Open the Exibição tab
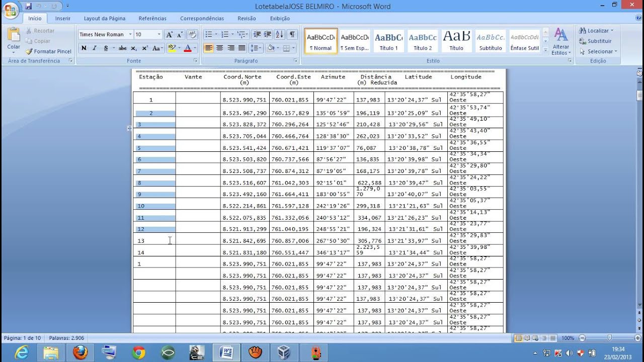This screenshot has height=362, width=644. (280, 19)
